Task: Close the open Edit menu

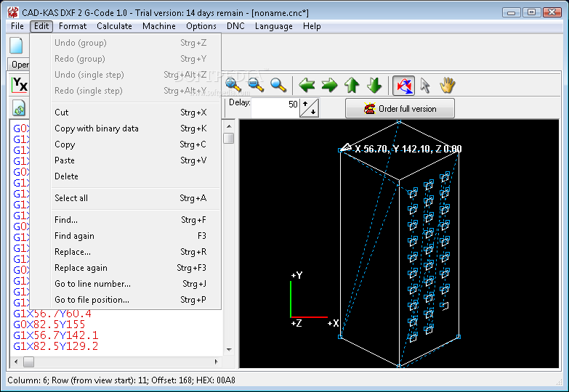Action: [41, 26]
